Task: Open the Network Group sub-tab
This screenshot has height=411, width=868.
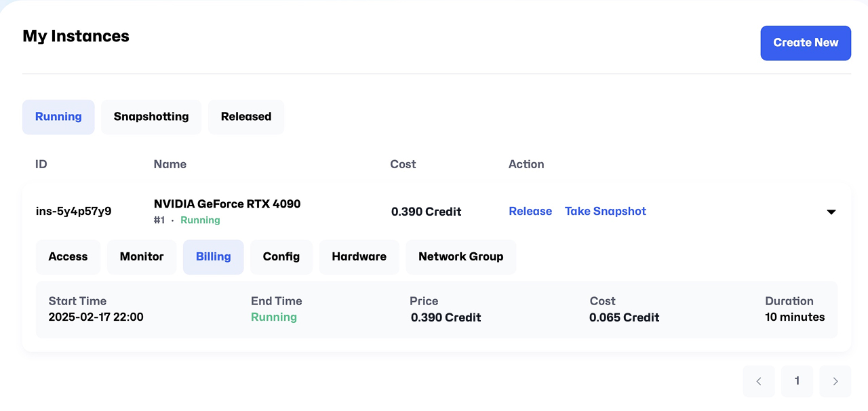Action: coord(460,256)
